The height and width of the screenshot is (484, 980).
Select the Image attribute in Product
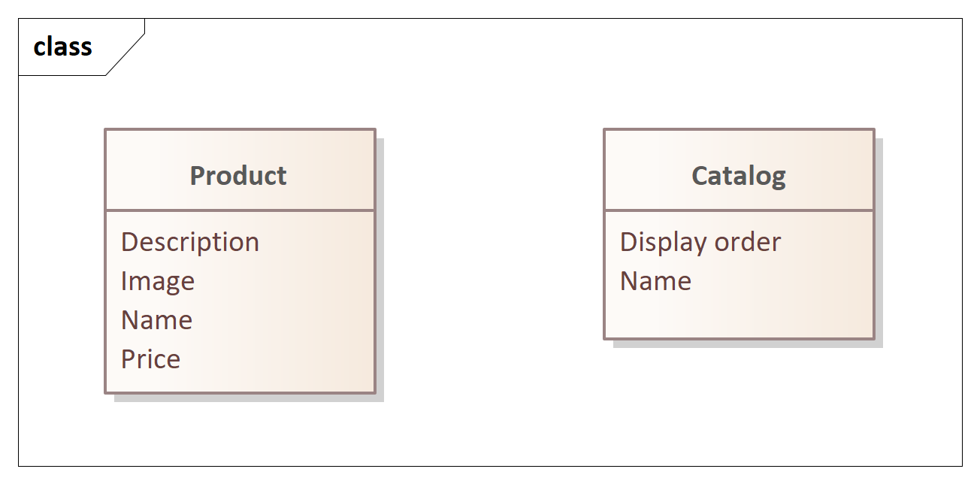(x=158, y=281)
